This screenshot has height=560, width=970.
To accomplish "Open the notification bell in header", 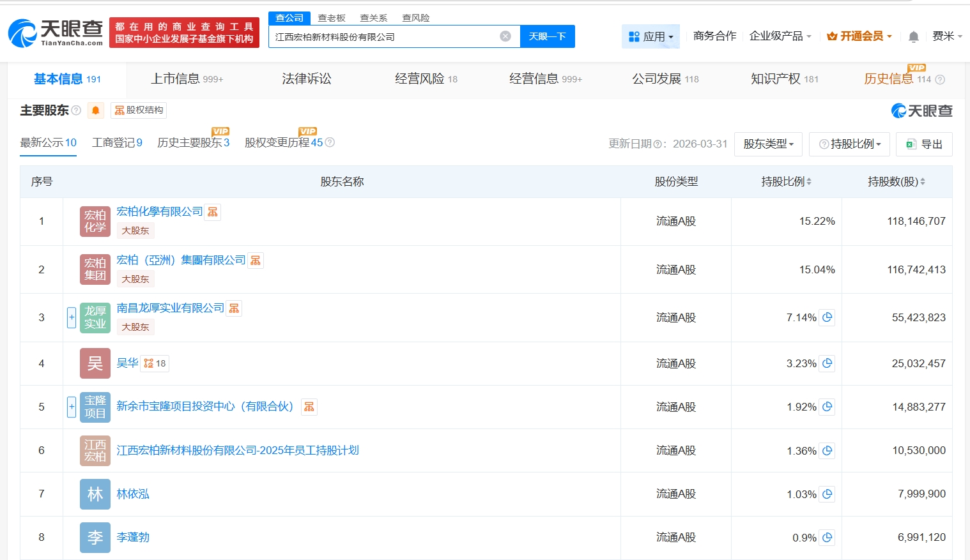I will (914, 36).
